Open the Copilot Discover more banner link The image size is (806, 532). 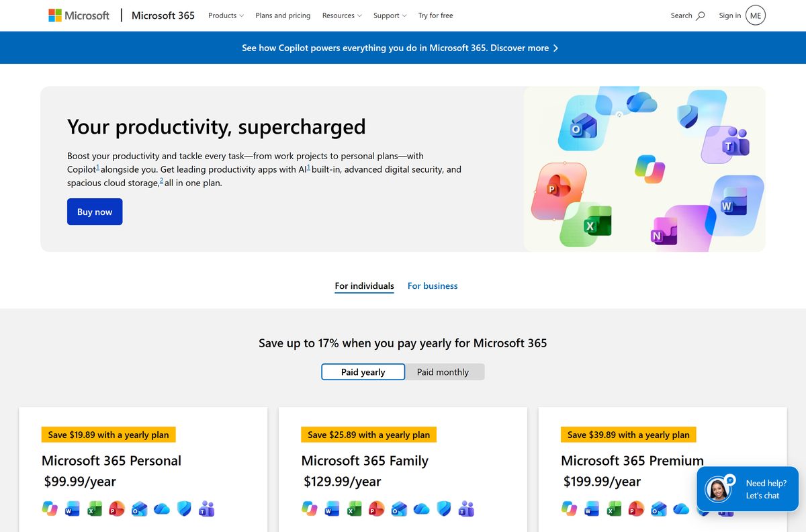tap(400, 48)
